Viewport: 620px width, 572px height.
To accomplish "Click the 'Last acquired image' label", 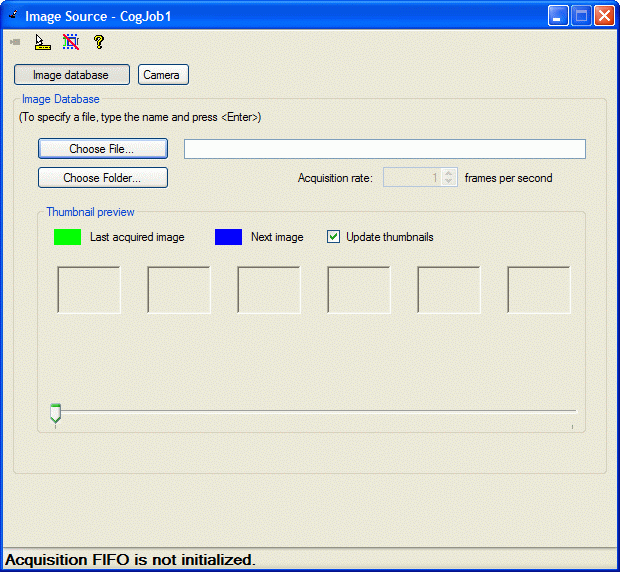I will click(x=137, y=237).
